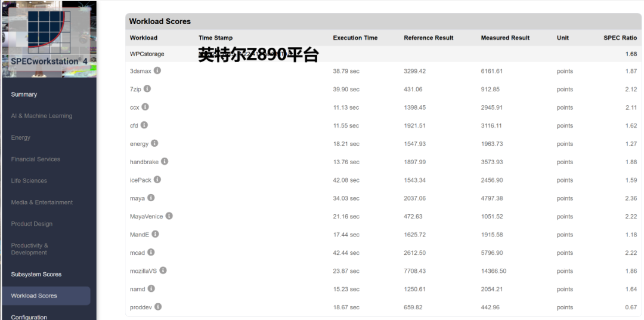This screenshot has width=644, height=320.
Task: Click the info icon beside handbrake
Action: point(165,162)
